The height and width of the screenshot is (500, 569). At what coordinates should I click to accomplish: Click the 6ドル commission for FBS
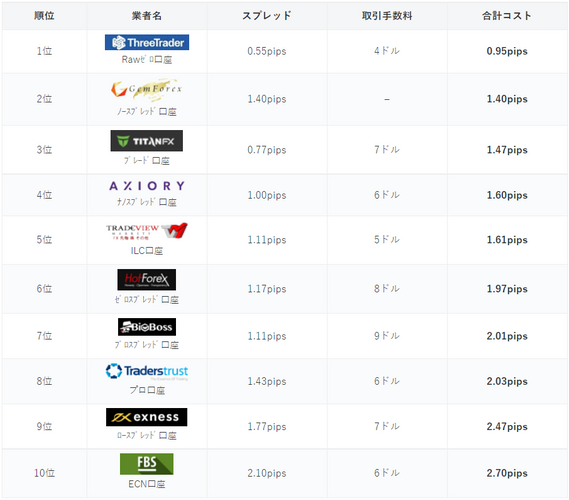(x=387, y=473)
